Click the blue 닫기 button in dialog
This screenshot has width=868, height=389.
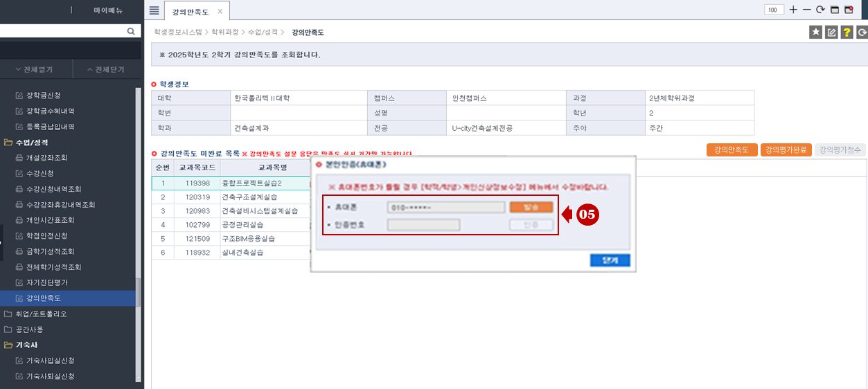click(610, 260)
